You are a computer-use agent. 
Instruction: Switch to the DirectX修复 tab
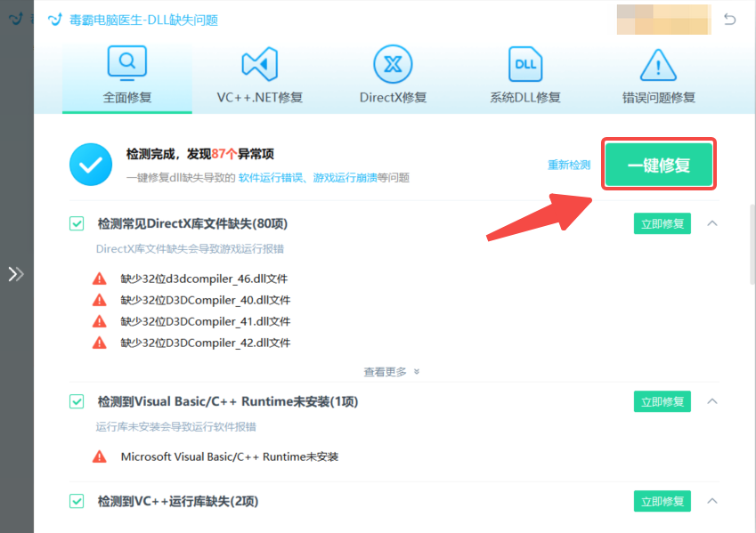pyautogui.click(x=392, y=76)
